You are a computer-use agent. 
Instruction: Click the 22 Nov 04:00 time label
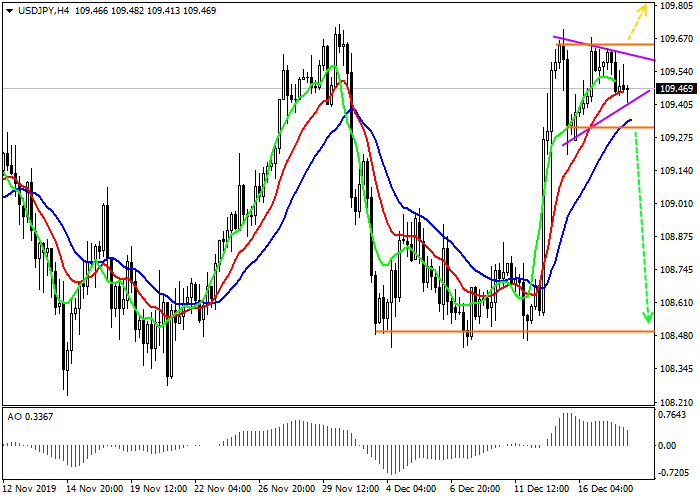[221, 490]
